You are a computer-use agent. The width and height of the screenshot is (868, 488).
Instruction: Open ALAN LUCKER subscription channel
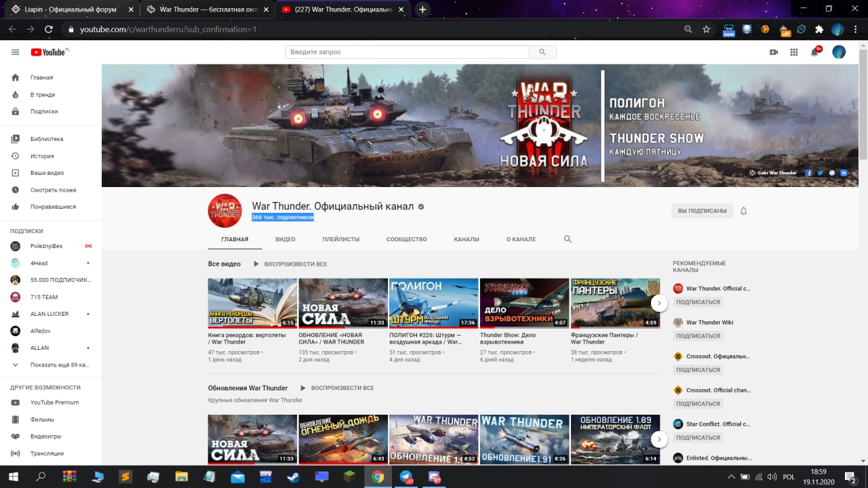51,314
